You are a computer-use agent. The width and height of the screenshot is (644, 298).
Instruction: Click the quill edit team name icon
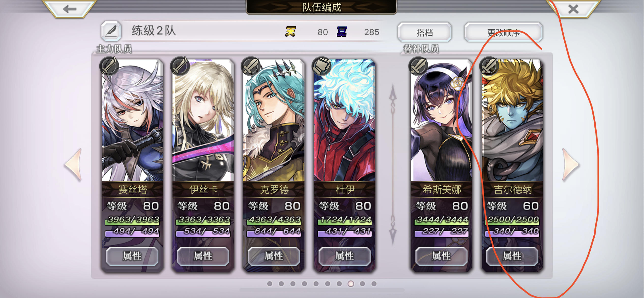click(x=111, y=31)
